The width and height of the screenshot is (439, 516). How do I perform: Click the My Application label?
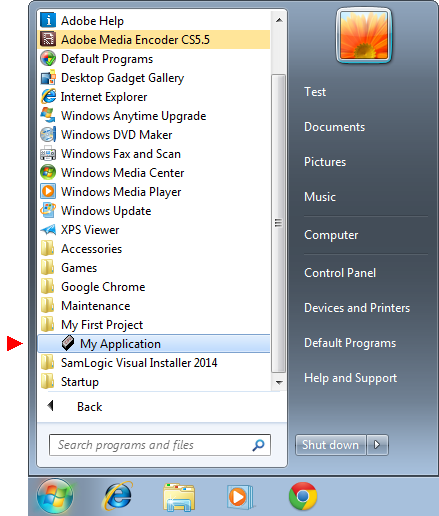point(120,344)
